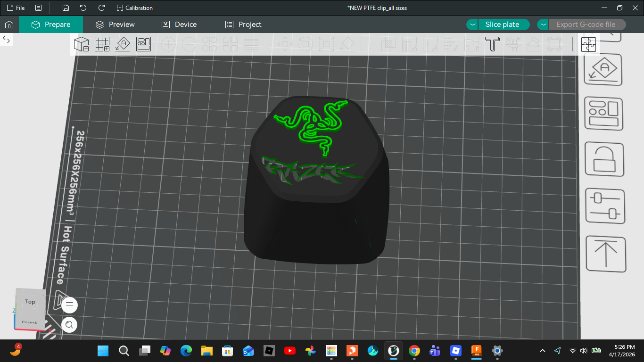The width and height of the screenshot is (644, 362).
Task: Click the greyed-out Scale tool icon
Action: (x=326, y=44)
